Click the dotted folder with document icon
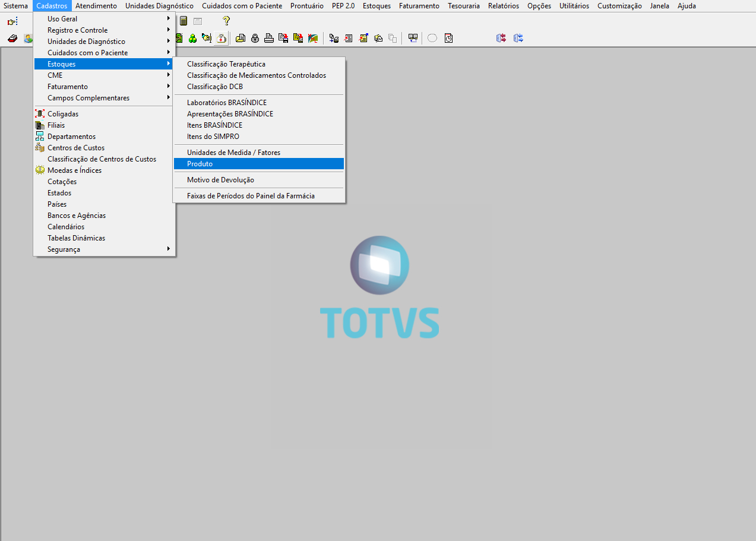The height and width of the screenshot is (541, 756). pyautogui.click(x=378, y=39)
